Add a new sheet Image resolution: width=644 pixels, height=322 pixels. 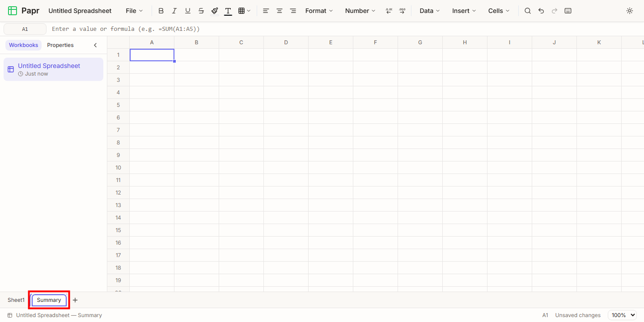click(x=75, y=300)
